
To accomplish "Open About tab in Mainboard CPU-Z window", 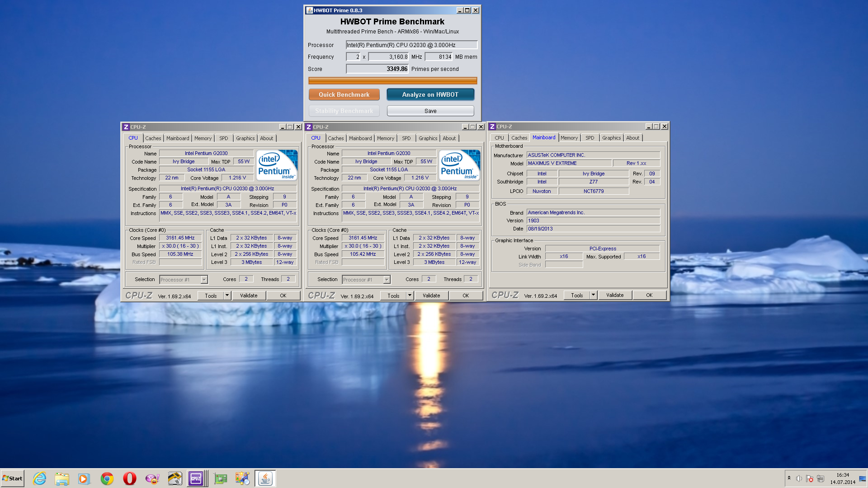I will [x=633, y=138].
